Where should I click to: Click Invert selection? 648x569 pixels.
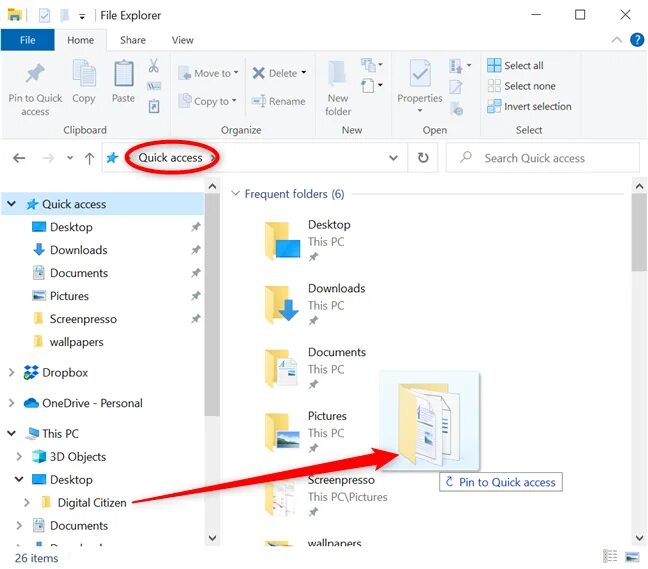(x=529, y=106)
